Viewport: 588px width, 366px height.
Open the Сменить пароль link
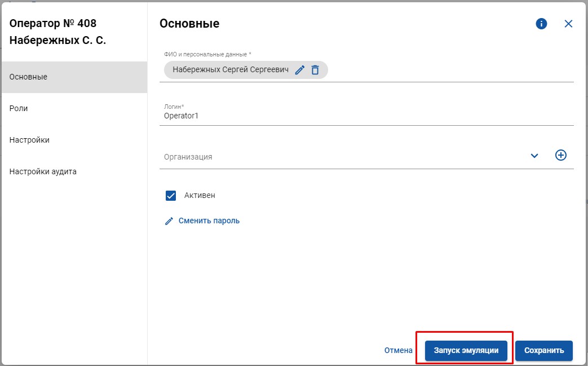[x=209, y=221]
